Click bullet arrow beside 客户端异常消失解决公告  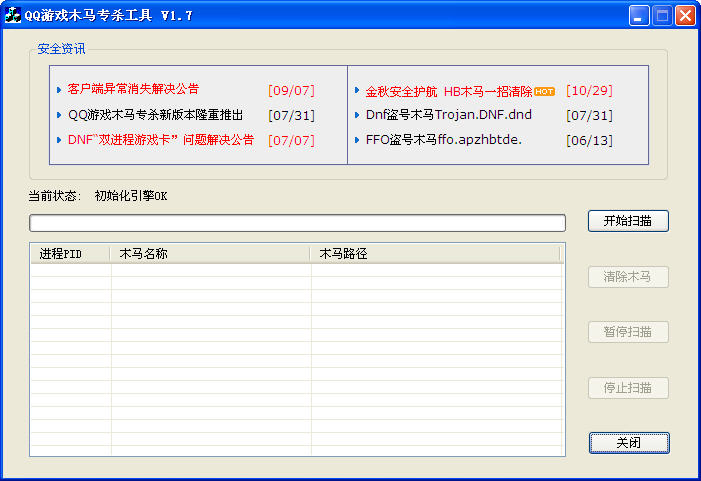[x=59, y=90]
